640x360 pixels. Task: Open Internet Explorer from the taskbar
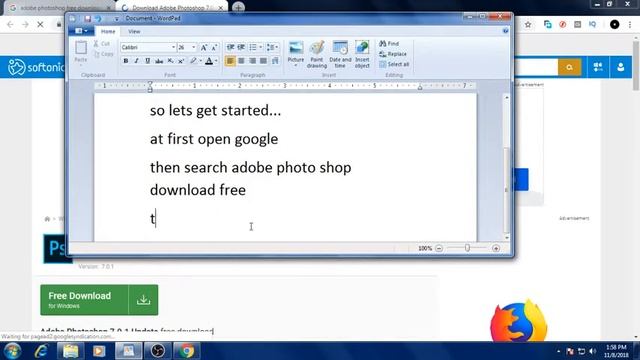42,351
